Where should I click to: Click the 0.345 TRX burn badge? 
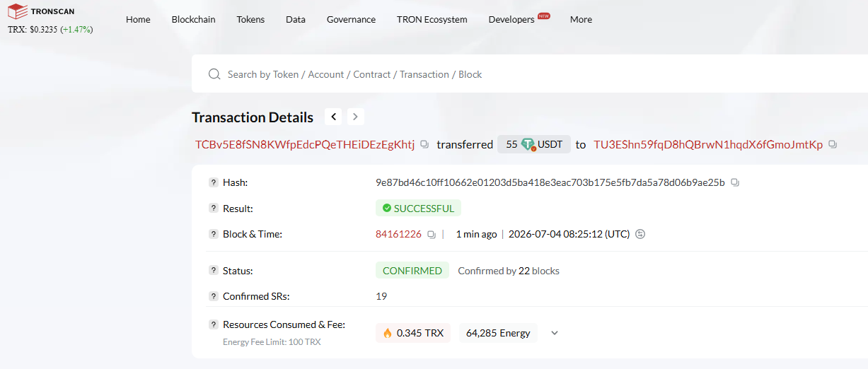[x=413, y=333]
